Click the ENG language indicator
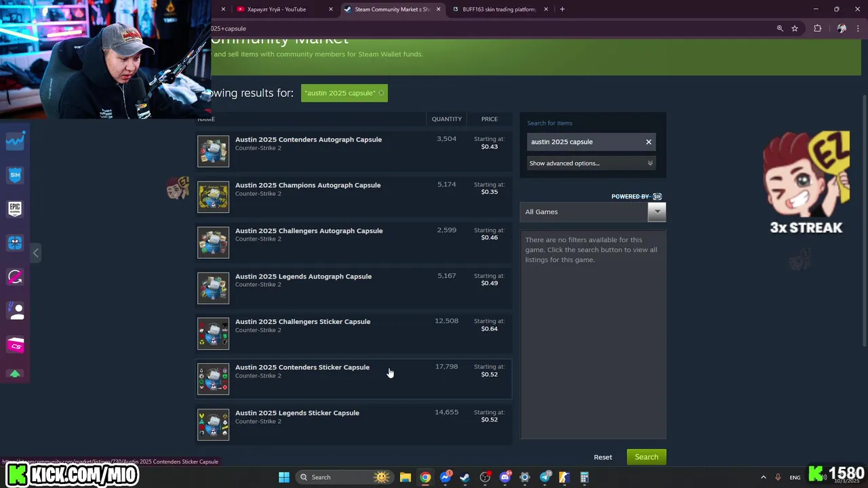Image resolution: width=868 pixels, height=488 pixels. coord(795,478)
